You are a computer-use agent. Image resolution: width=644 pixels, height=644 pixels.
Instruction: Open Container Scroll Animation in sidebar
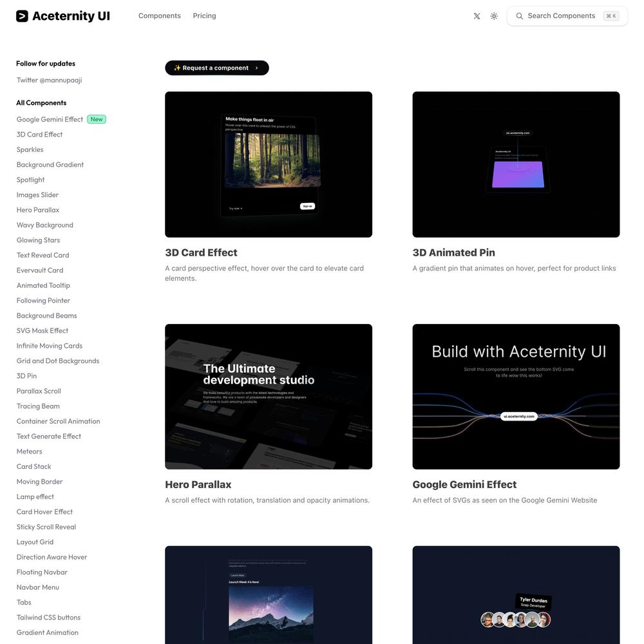59,421
